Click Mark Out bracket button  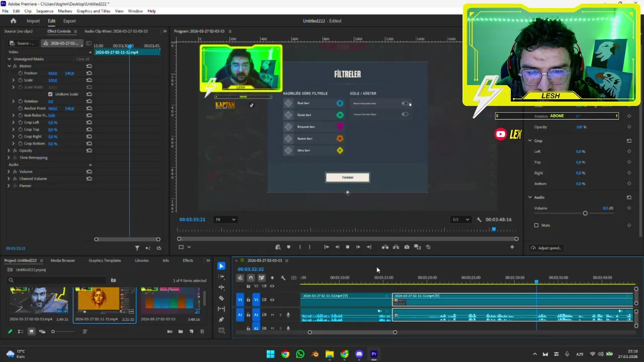tap(309, 247)
